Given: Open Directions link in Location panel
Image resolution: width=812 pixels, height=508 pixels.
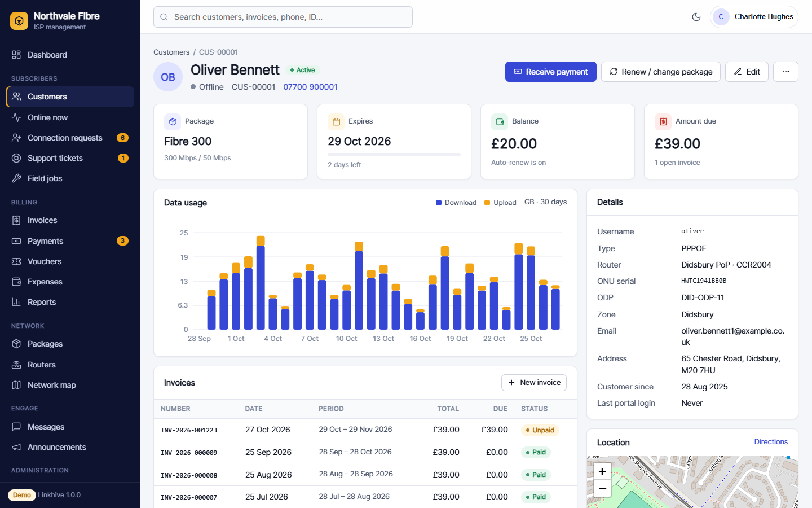Looking at the screenshot, I should coord(771,442).
